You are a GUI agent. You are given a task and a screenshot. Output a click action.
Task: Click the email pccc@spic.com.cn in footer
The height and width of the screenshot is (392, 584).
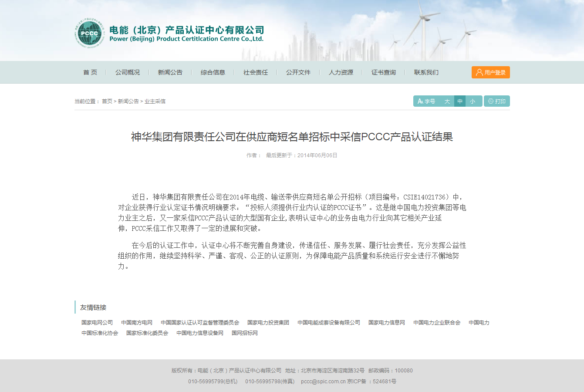323,382
